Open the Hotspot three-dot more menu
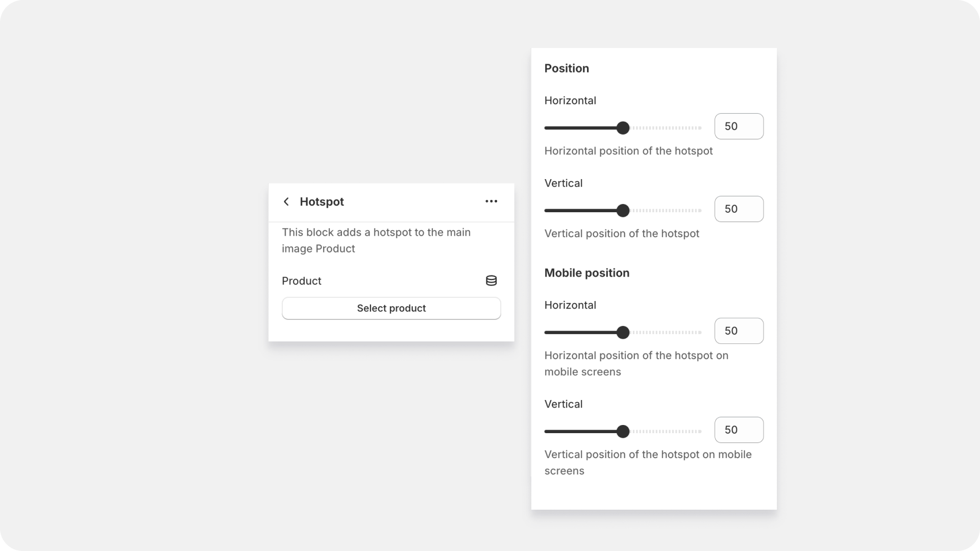This screenshot has height=551, width=980. (491, 202)
